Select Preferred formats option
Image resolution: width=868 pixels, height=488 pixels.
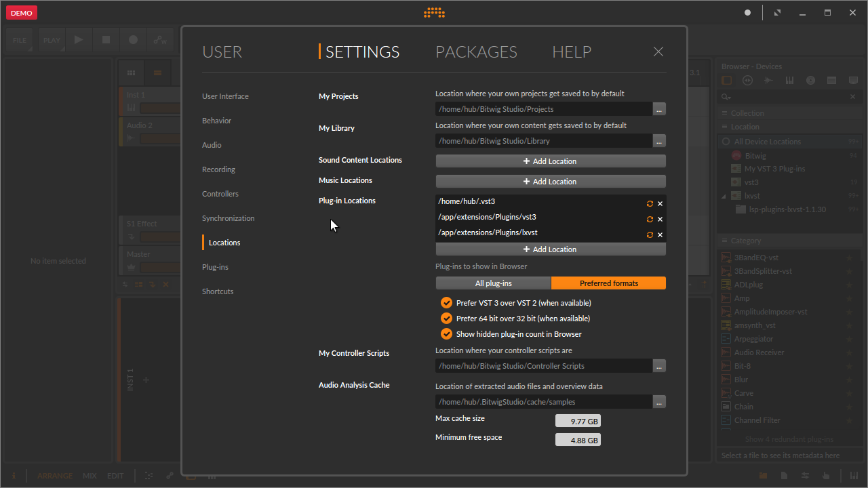608,283
